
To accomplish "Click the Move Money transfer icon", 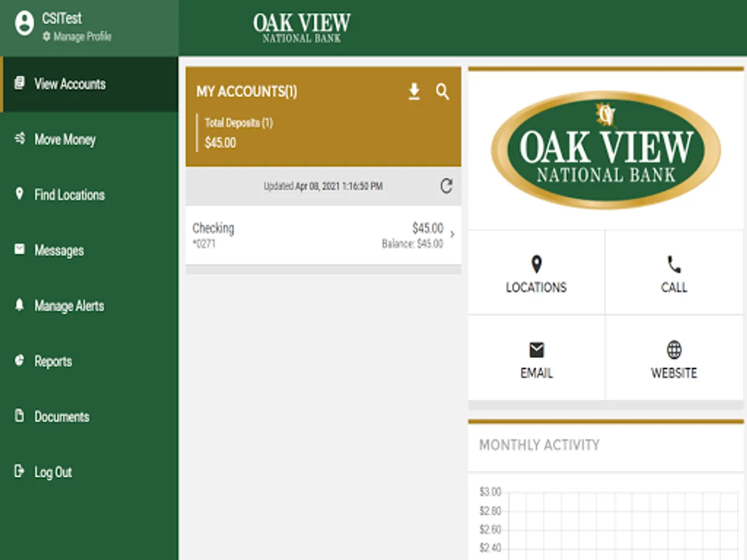I will point(20,139).
